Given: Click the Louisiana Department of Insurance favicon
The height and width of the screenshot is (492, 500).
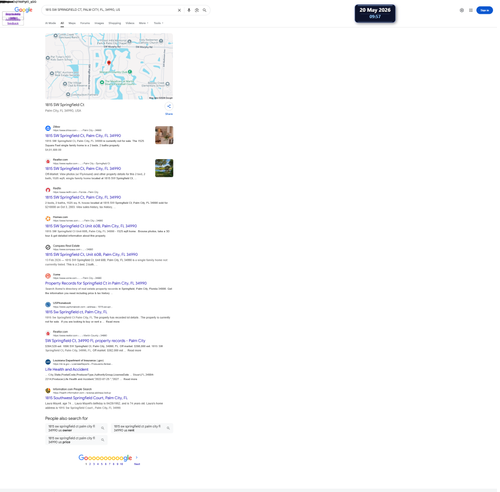Looking at the screenshot, I should pyautogui.click(x=48, y=362).
